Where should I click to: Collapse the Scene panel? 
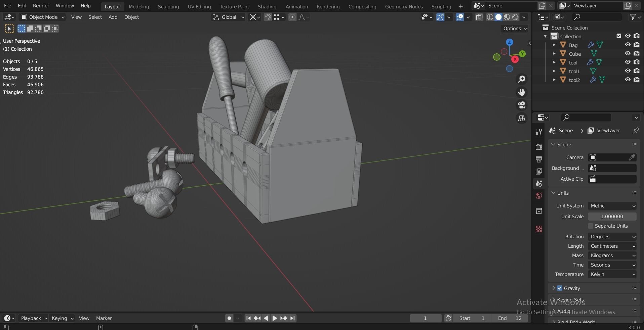click(x=553, y=144)
